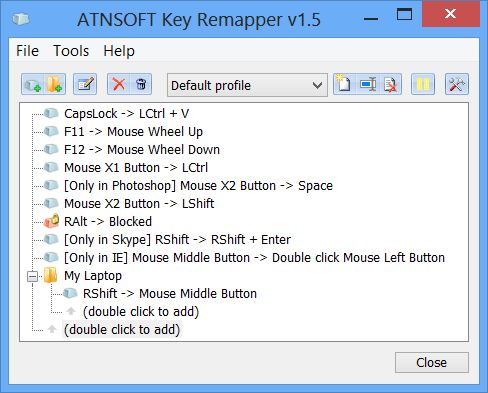Select RShift -> Mouse Middle Button under My Laptop
488x393 pixels.
(170, 294)
